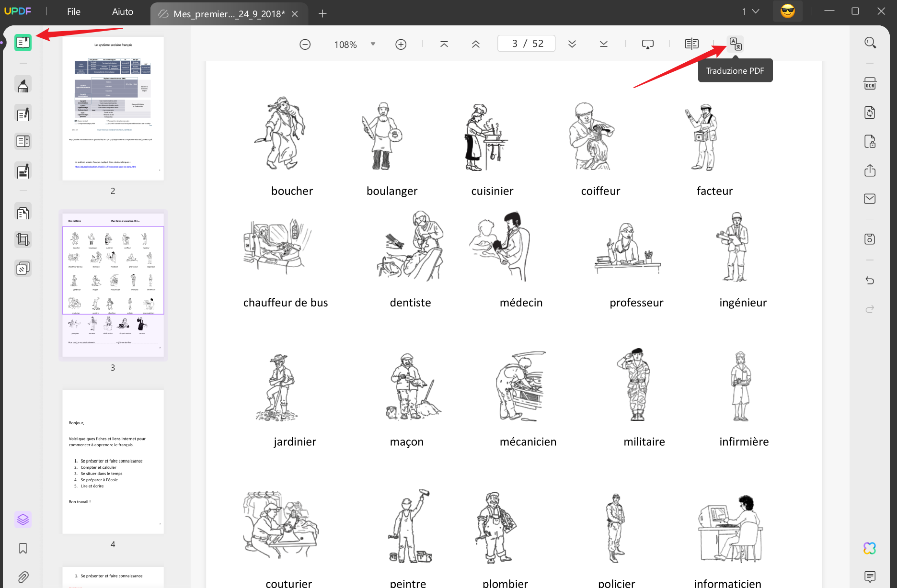Zoom in with the plus button
This screenshot has width=897, height=588.
pos(401,45)
